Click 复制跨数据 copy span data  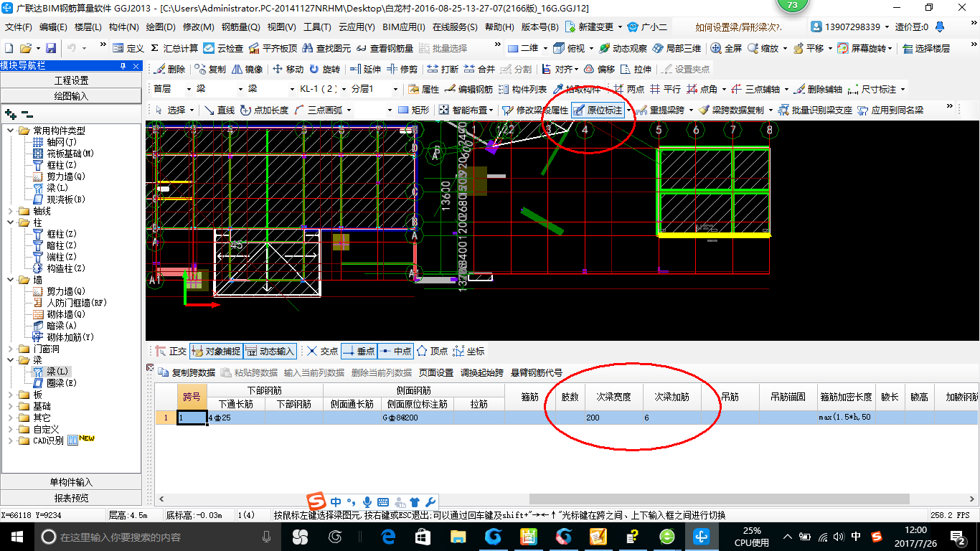coord(187,372)
